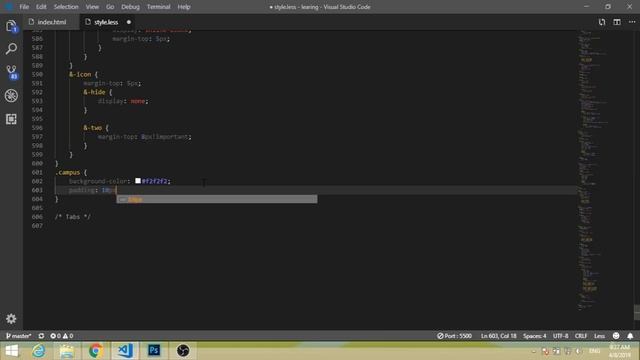
Task: Open the Terminal menu
Action: point(158,7)
